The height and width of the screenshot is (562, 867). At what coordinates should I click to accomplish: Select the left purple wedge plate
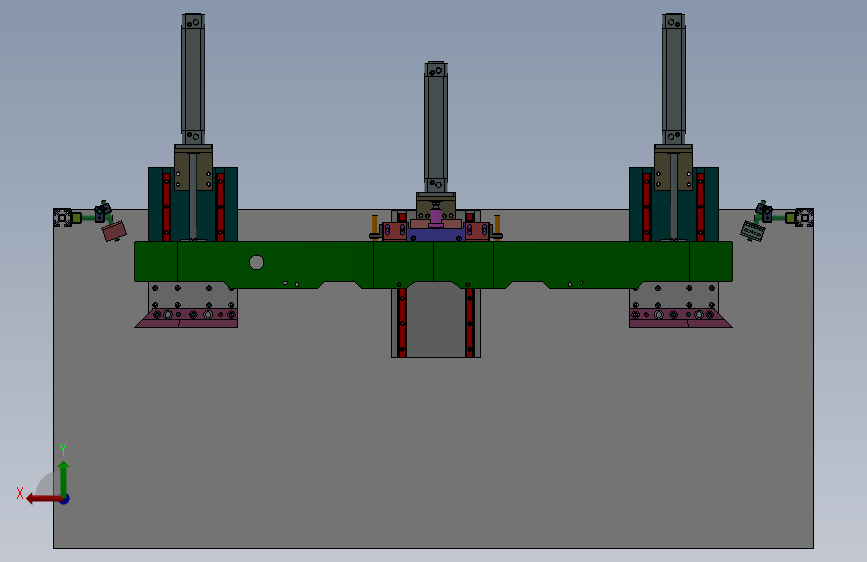(187, 318)
